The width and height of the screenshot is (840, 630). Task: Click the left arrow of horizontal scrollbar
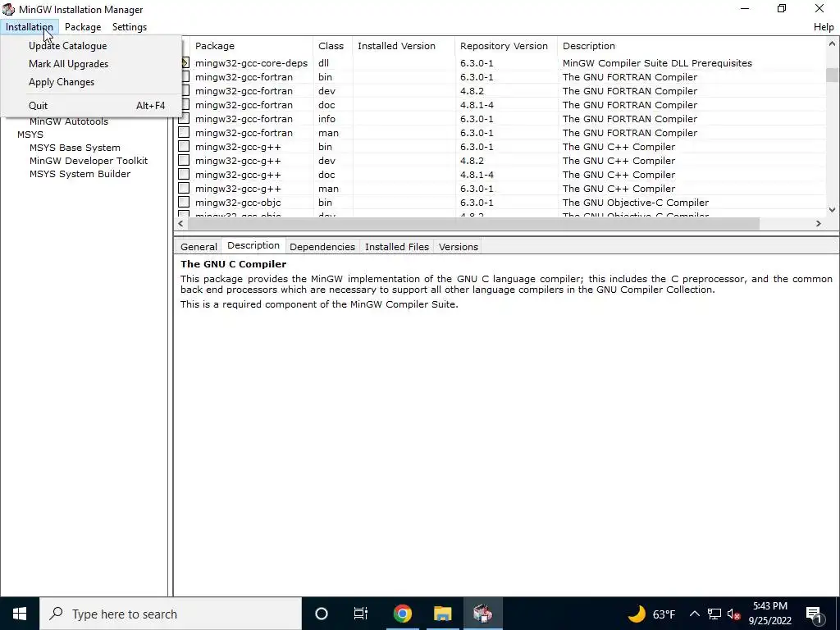coord(180,223)
